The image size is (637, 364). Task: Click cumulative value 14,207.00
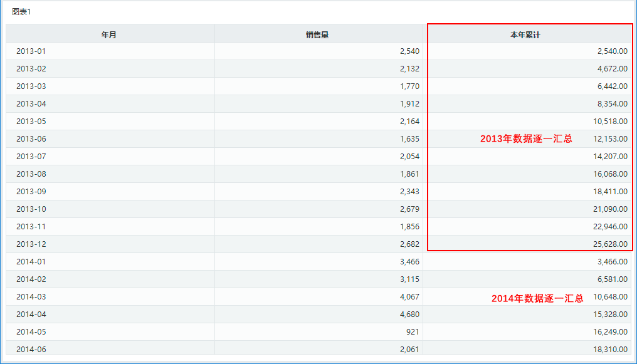point(610,156)
